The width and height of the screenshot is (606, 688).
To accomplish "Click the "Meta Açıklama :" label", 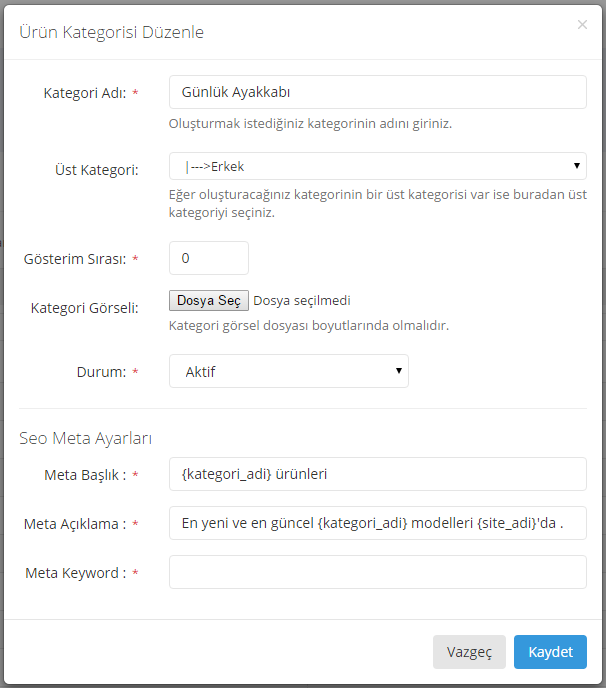I will 76,523.
